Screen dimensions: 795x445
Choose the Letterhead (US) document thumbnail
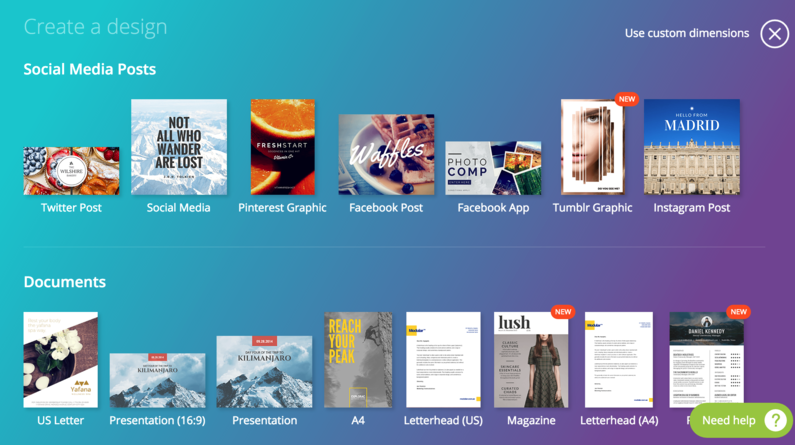point(443,360)
